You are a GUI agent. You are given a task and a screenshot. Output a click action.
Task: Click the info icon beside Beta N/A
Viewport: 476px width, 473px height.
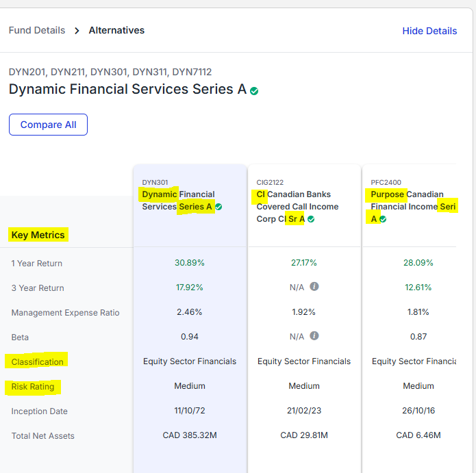[314, 336]
